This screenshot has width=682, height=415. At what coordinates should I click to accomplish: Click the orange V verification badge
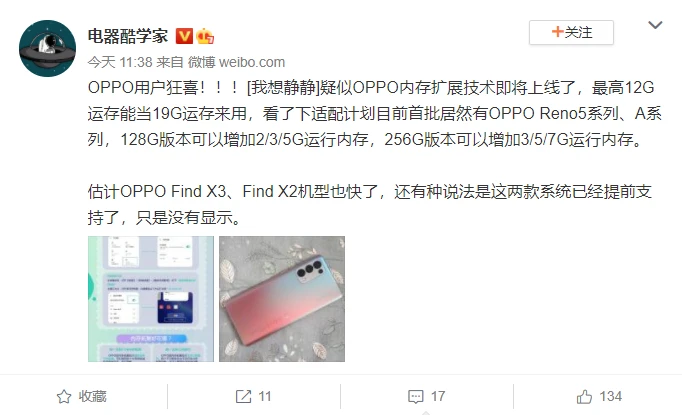point(184,36)
